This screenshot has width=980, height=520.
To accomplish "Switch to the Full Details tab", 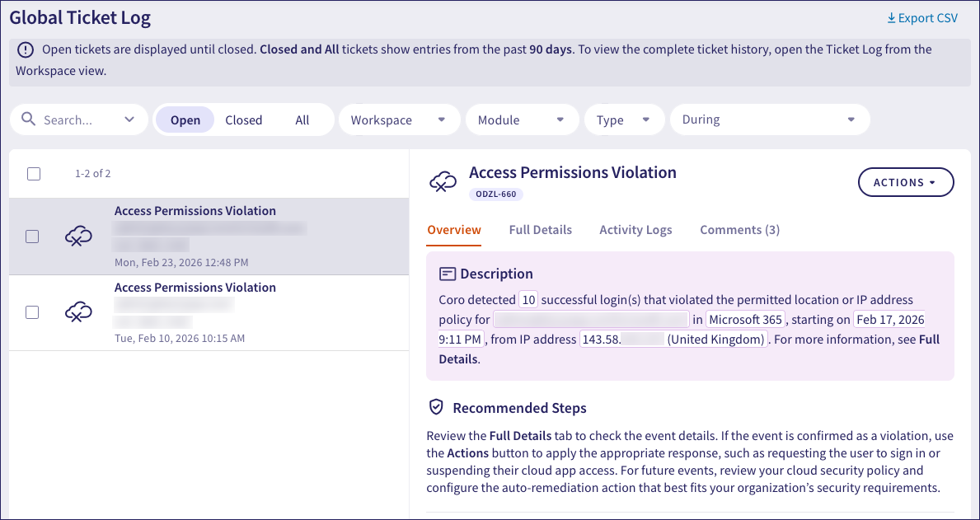I will (541, 230).
